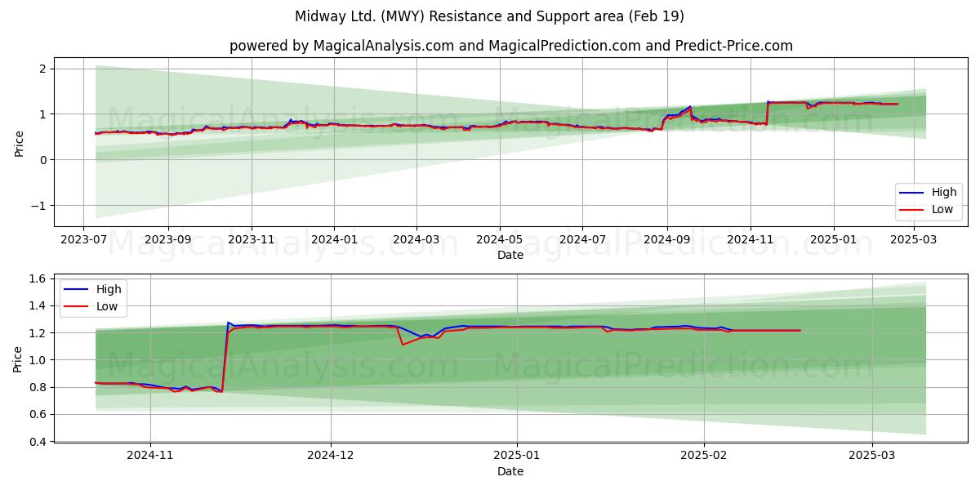The image size is (980, 490).
Task: Click the '1.6' y-axis tick on bottom chart
Action: (x=39, y=279)
